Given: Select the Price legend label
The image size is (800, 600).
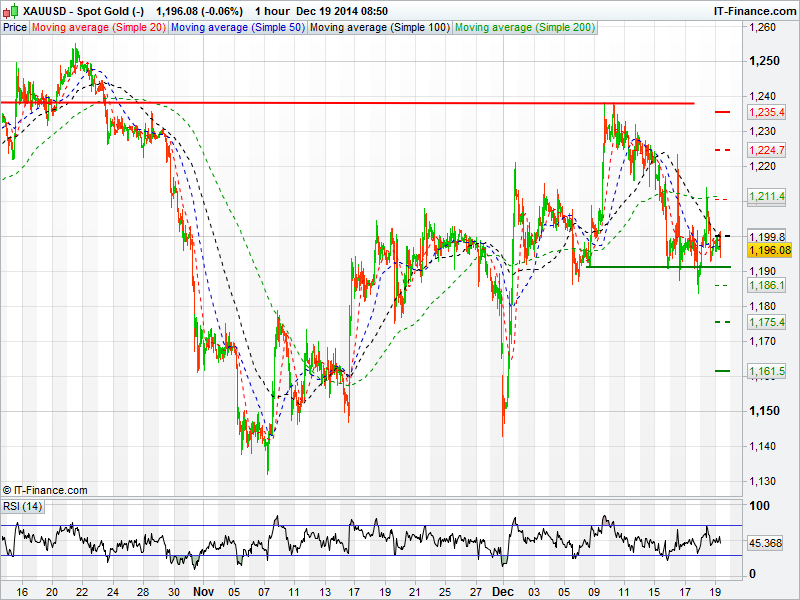Looking at the screenshot, I should pos(15,28).
